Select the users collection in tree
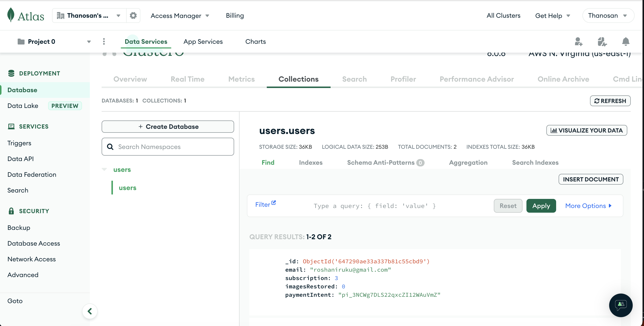 (x=128, y=188)
